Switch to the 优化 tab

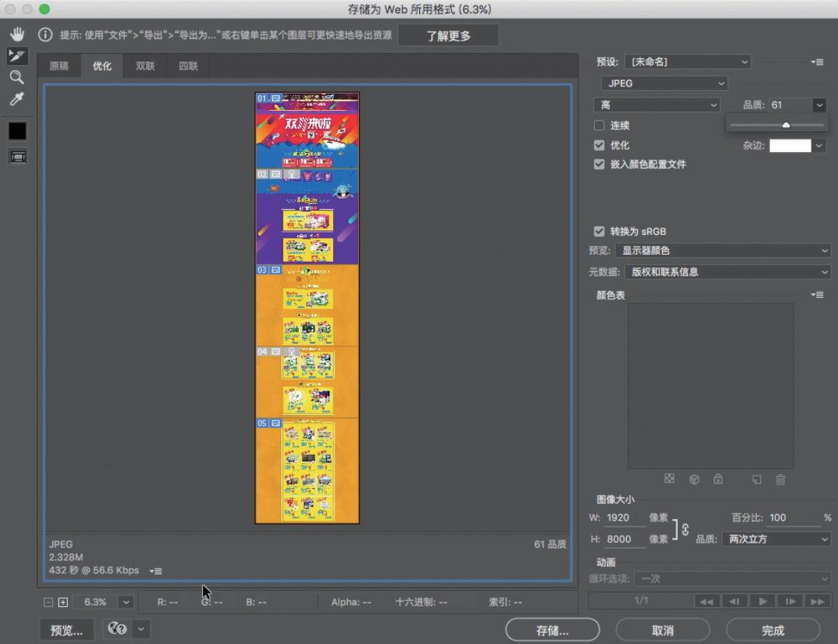tap(102, 66)
